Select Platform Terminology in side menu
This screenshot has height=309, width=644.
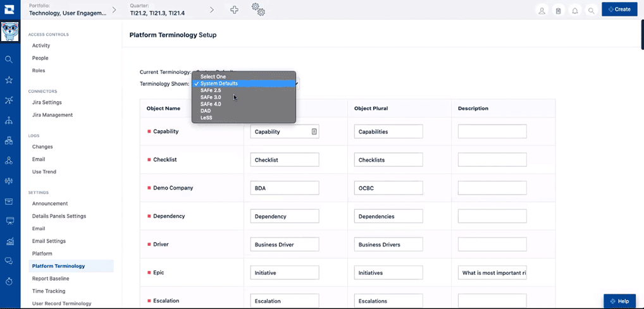(71, 266)
